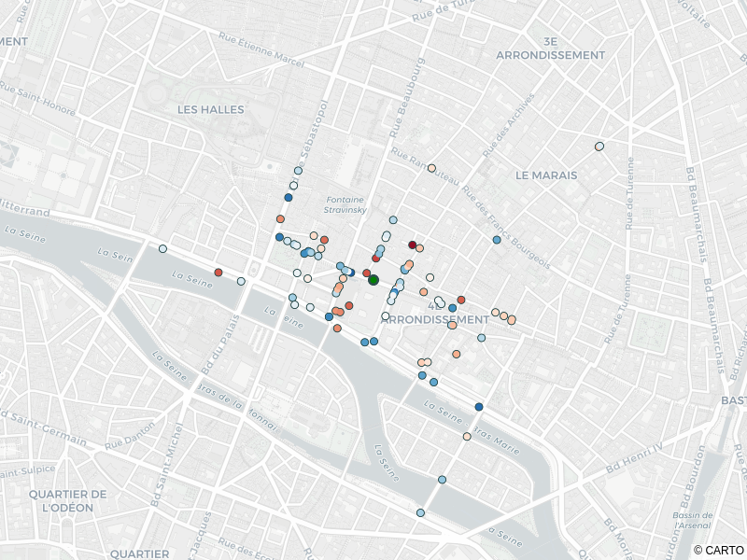747x560 pixels.
Task: Select the dark blue marker above Bras Marie
Action: (x=479, y=407)
